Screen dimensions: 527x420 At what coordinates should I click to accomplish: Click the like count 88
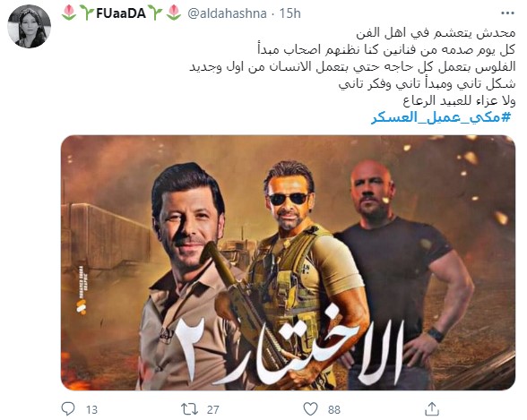pos(334,409)
